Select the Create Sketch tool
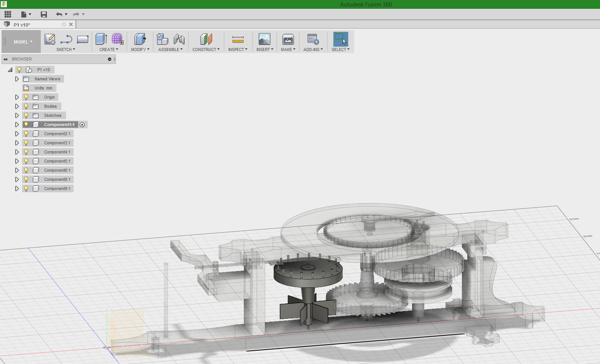This screenshot has height=364, width=600. 50,39
